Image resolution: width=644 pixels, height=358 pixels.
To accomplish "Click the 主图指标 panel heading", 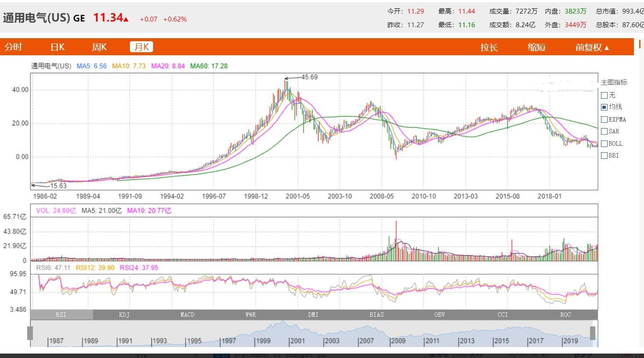I will [x=614, y=82].
